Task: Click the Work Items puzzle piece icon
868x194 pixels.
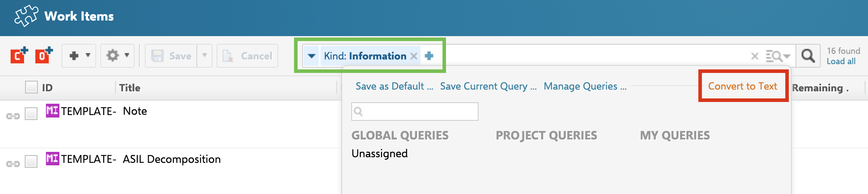Action: 26,16
